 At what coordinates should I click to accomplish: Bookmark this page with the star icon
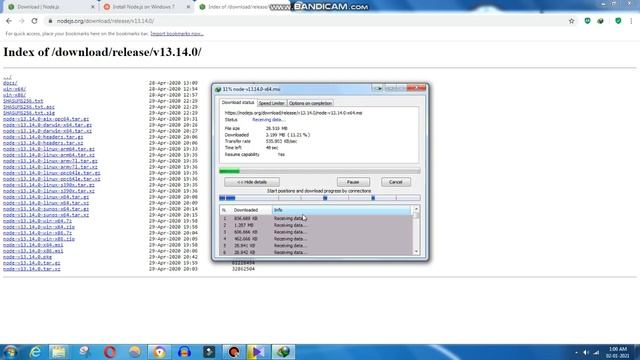coord(571,21)
